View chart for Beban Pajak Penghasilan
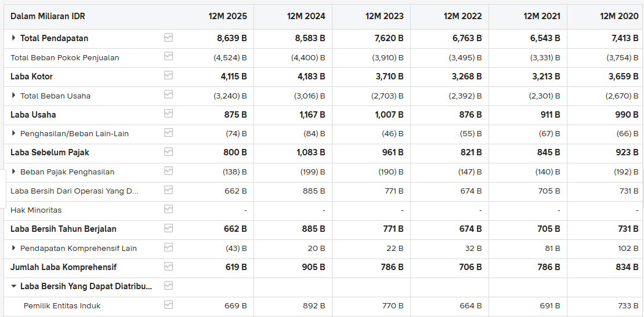 pyautogui.click(x=168, y=171)
